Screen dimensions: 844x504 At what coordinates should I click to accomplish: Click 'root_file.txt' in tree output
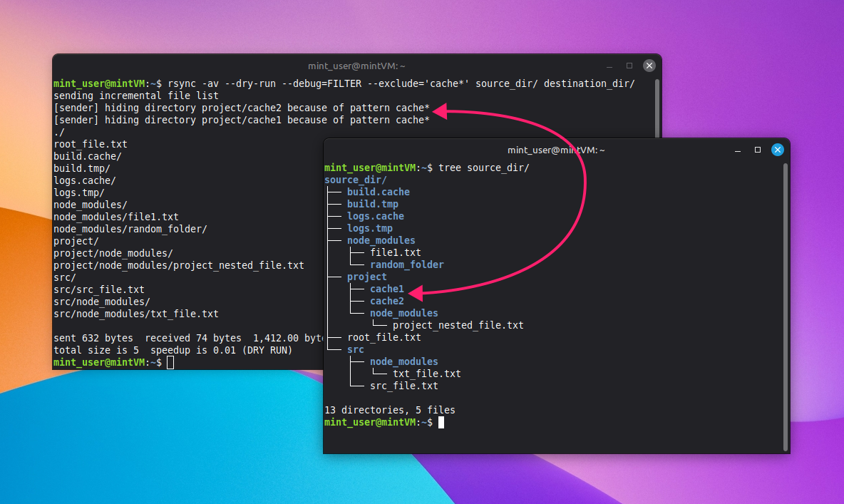384,337
